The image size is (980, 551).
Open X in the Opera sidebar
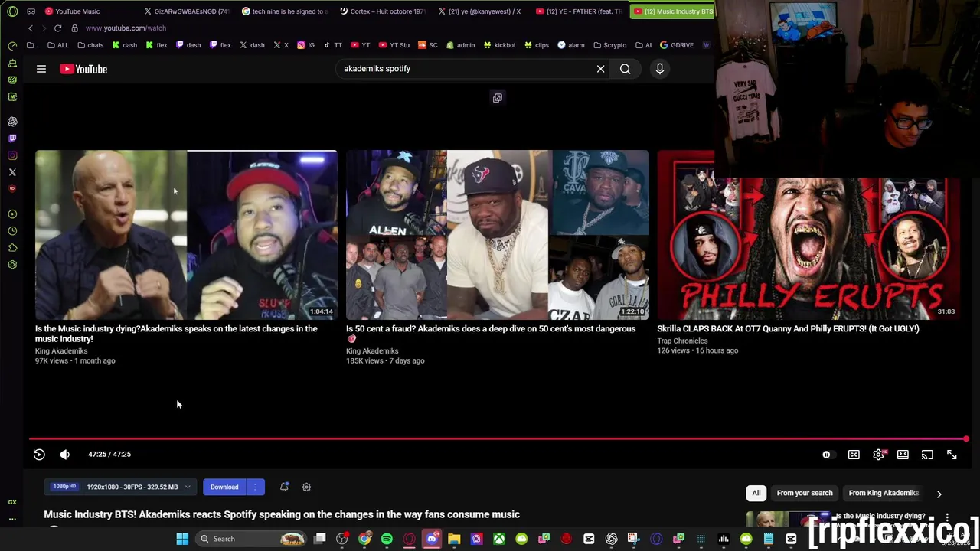[12, 172]
